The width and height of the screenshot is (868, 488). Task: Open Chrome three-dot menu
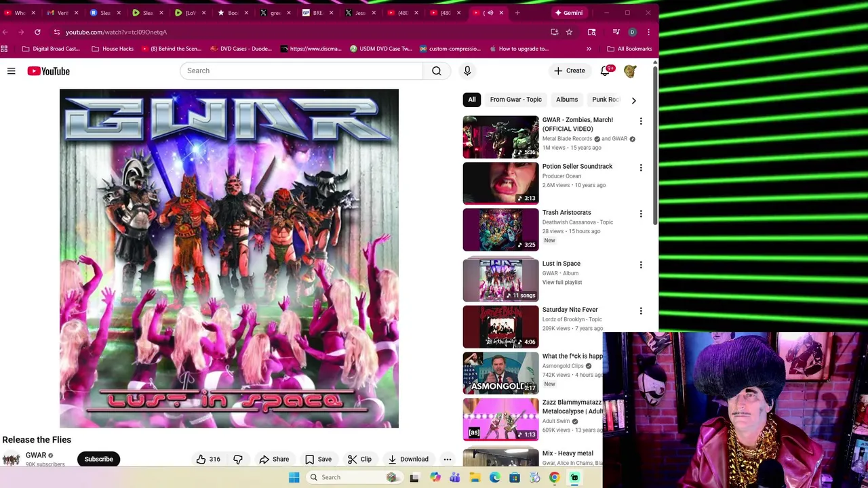648,32
